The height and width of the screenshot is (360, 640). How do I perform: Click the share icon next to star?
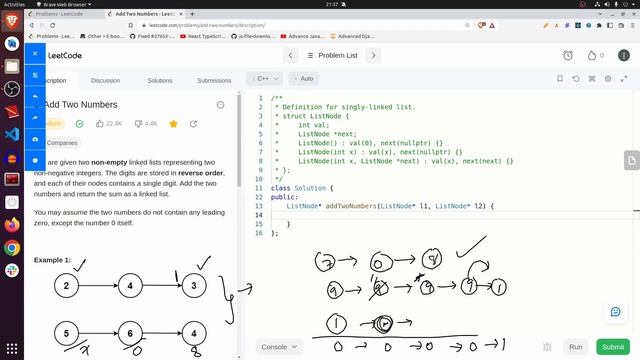click(193, 124)
